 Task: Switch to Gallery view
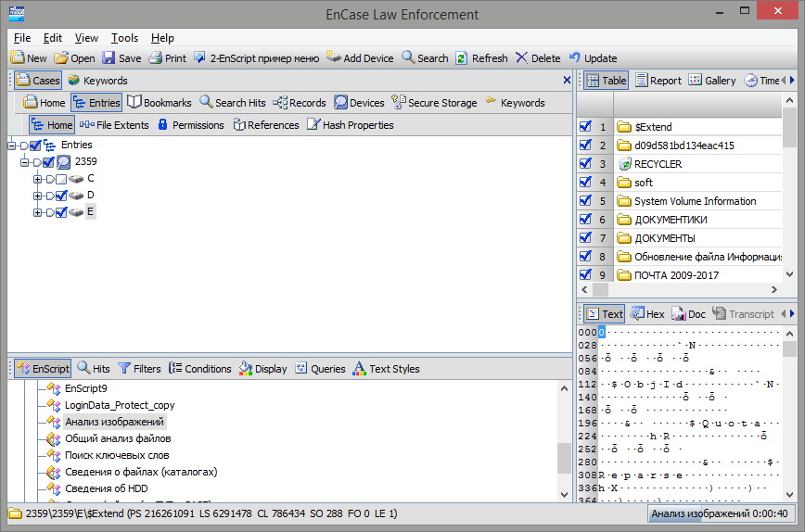pos(712,81)
